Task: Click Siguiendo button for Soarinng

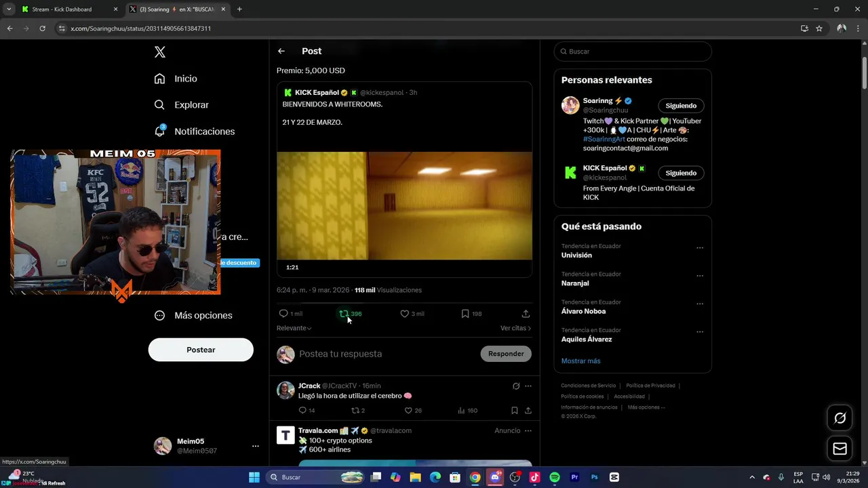Action: (681, 106)
